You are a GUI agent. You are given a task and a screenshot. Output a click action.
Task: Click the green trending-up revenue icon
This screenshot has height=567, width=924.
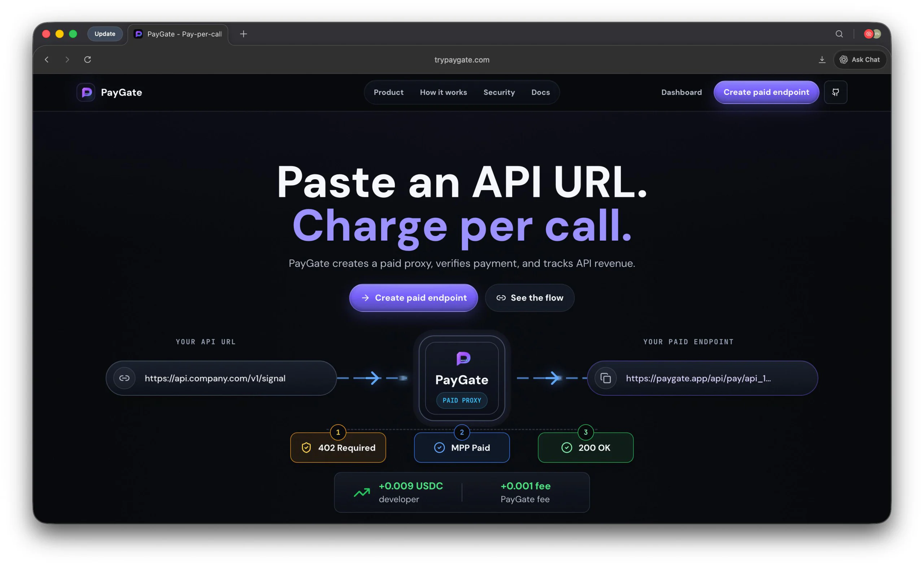pos(362,492)
